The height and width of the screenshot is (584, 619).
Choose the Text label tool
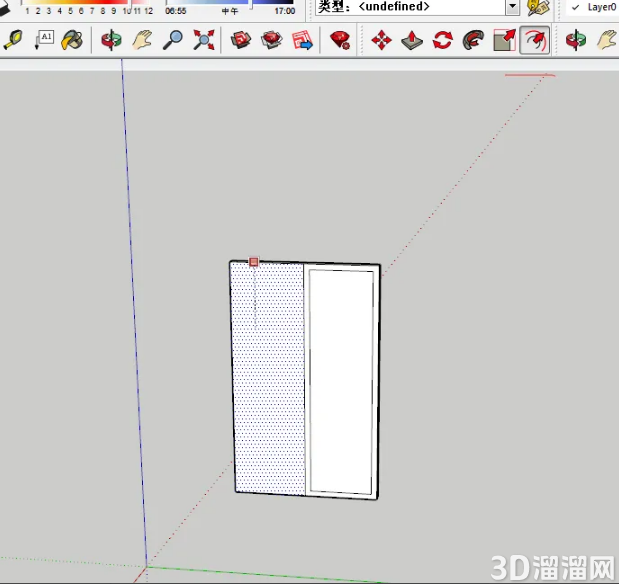coord(44,40)
